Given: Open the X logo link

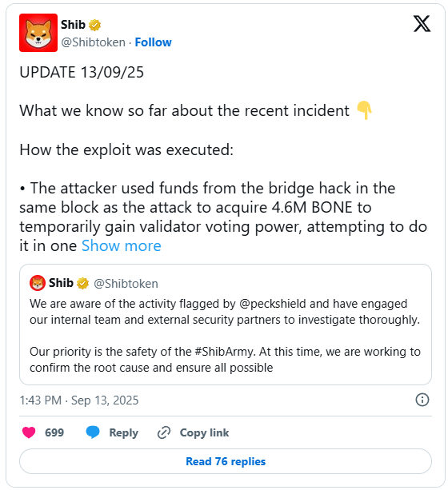Looking at the screenshot, I should point(422,24).
